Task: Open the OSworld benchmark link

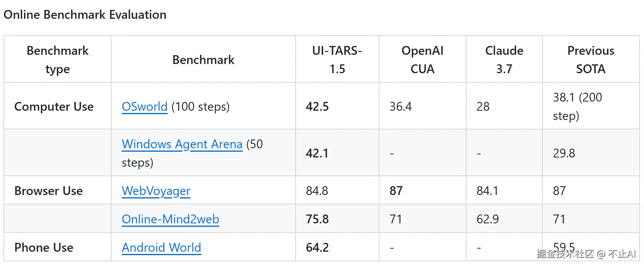Action: coord(145,106)
